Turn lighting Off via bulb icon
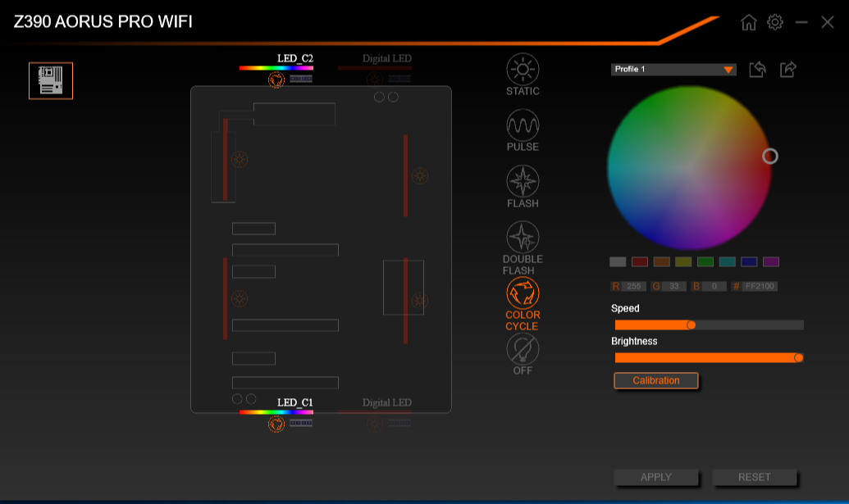 point(523,349)
